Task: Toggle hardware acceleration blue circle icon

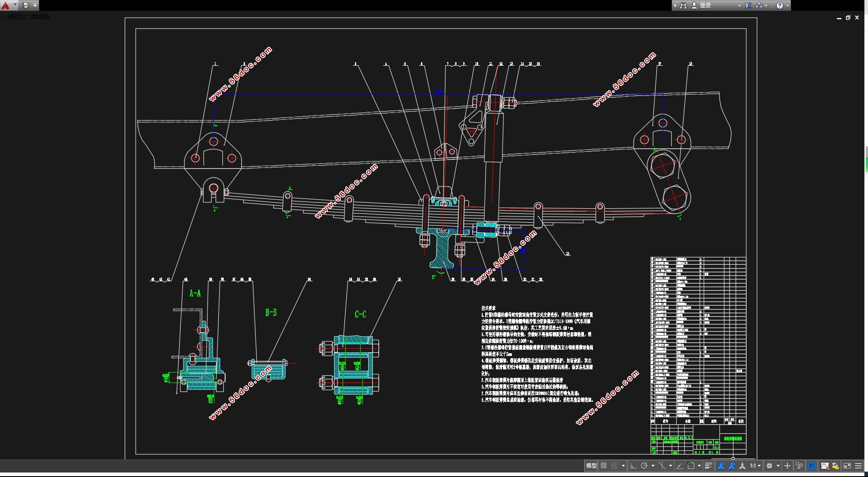Action: click(x=811, y=466)
